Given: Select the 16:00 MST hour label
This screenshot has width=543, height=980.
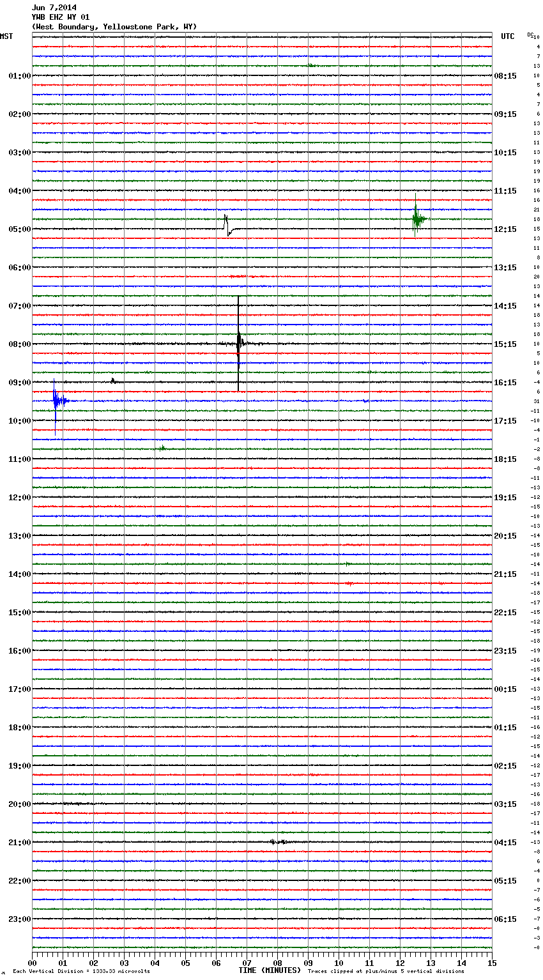Looking at the screenshot, I should click(x=20, y=651).
